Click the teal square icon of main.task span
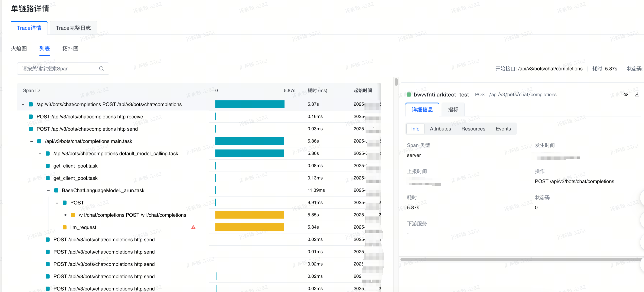Image resolution: width=644 pixels, height=292 pixels. pos(39,141)
